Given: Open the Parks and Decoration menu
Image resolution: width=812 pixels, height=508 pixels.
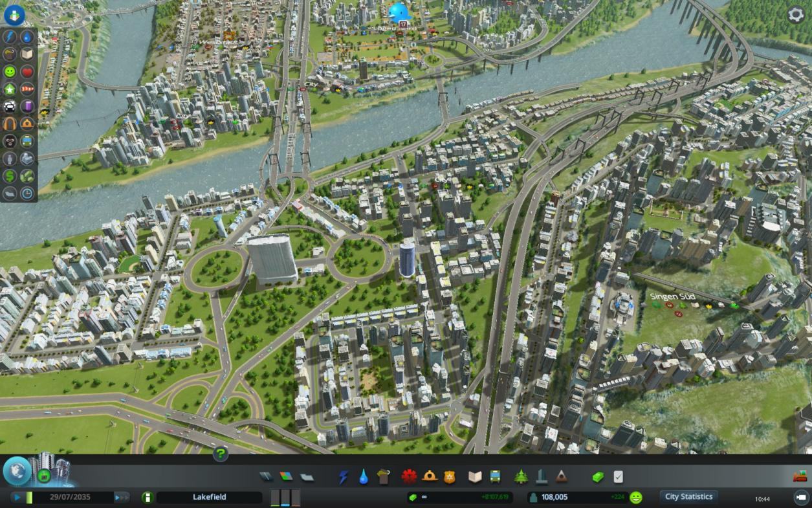Looking at the screenshot, I should 521,478.
